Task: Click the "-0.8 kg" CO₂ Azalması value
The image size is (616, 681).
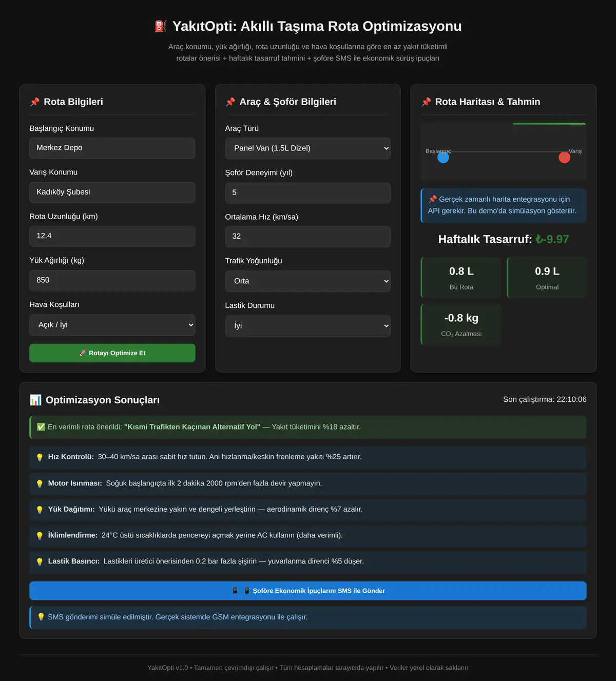Action: coord(461,318)
